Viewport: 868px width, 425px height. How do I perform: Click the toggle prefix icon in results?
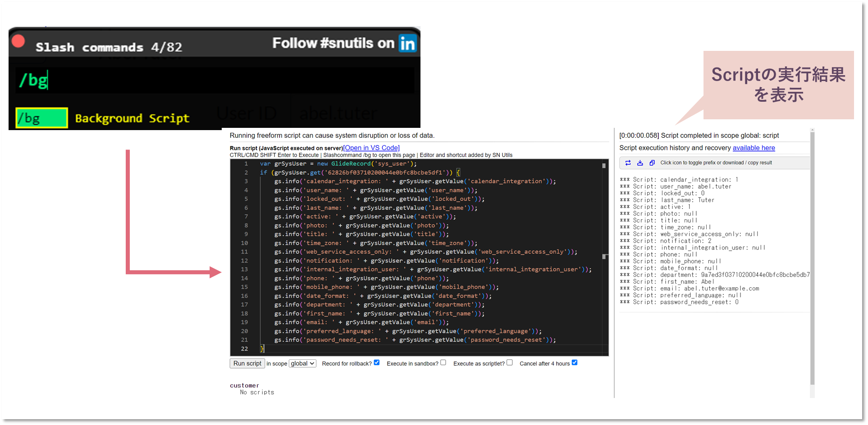pos(628,163)
